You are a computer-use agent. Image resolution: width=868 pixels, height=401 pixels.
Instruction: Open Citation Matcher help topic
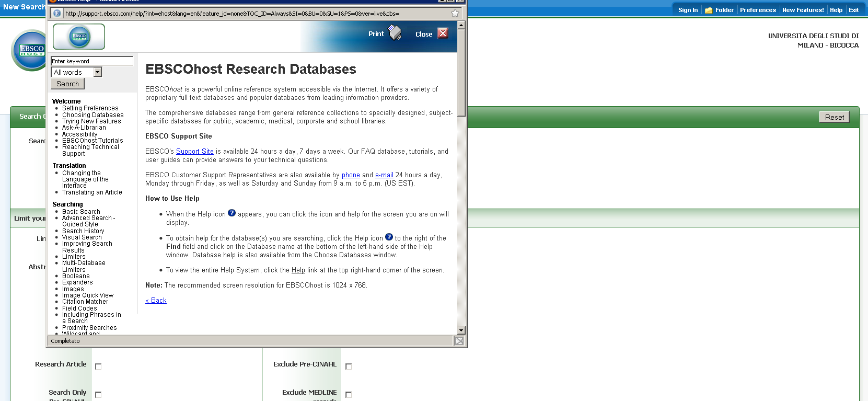[85, 302]
